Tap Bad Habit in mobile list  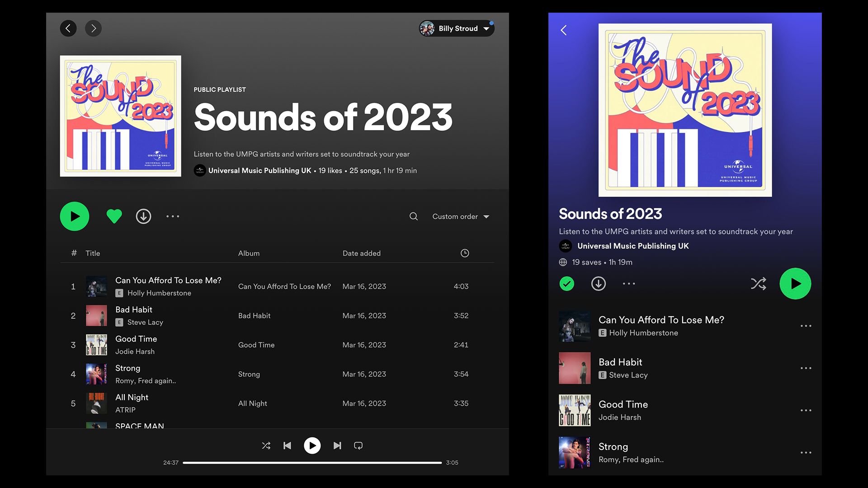620,362
